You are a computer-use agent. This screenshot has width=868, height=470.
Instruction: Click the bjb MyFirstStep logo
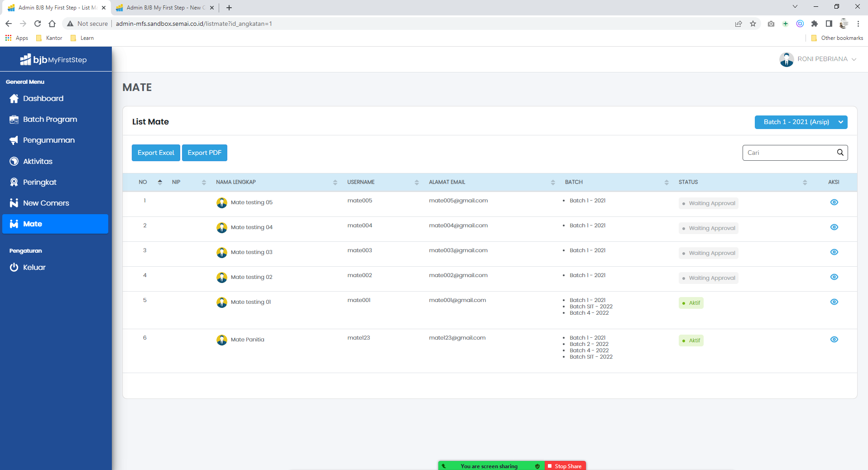click(53, 60)
